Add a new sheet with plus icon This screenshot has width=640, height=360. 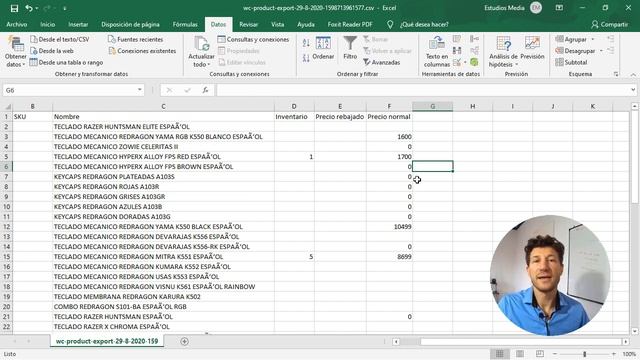184,341
